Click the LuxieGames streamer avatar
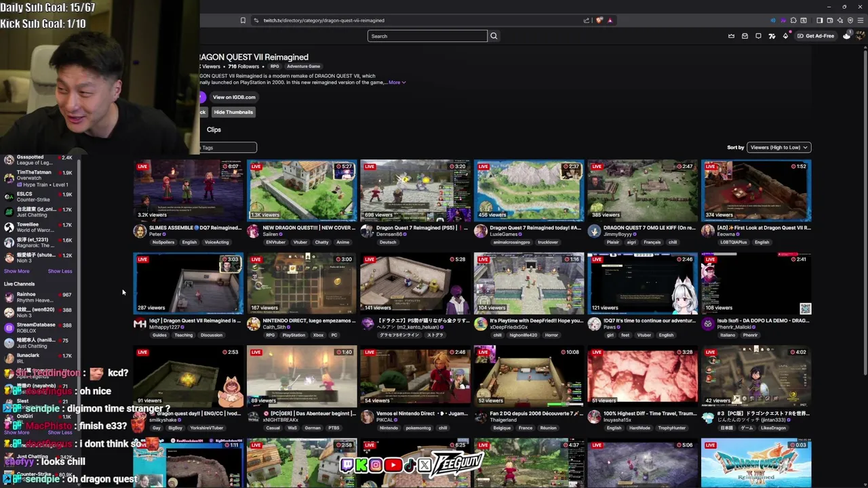This screenshot has height=488, width=868. (x=480, y=231)
